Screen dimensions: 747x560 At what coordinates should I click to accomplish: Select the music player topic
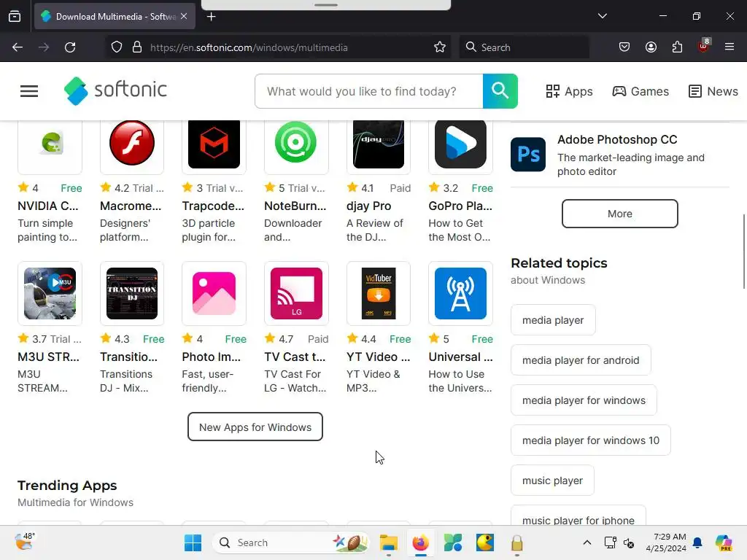tap(552, 480)
